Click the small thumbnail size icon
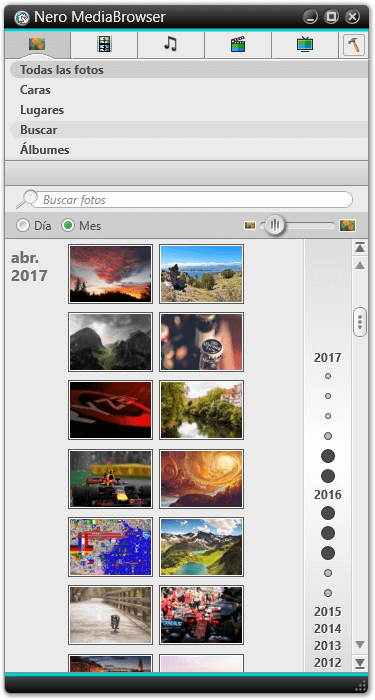The image size is (375, 700). pyautogui.click(x=250, y=225)
